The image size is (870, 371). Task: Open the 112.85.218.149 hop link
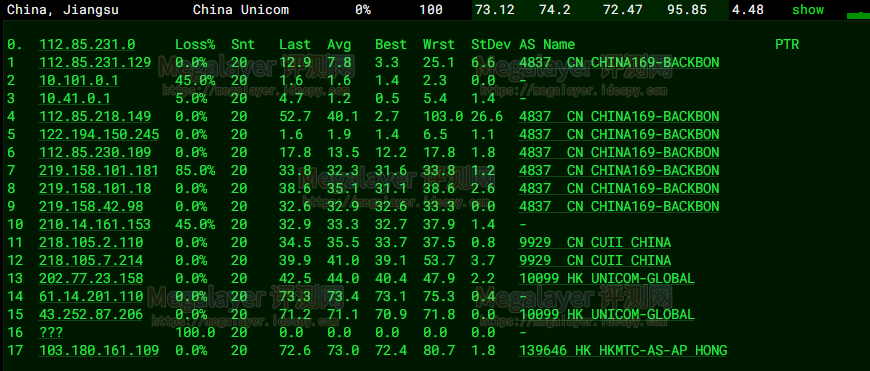[x=95, y=116]
